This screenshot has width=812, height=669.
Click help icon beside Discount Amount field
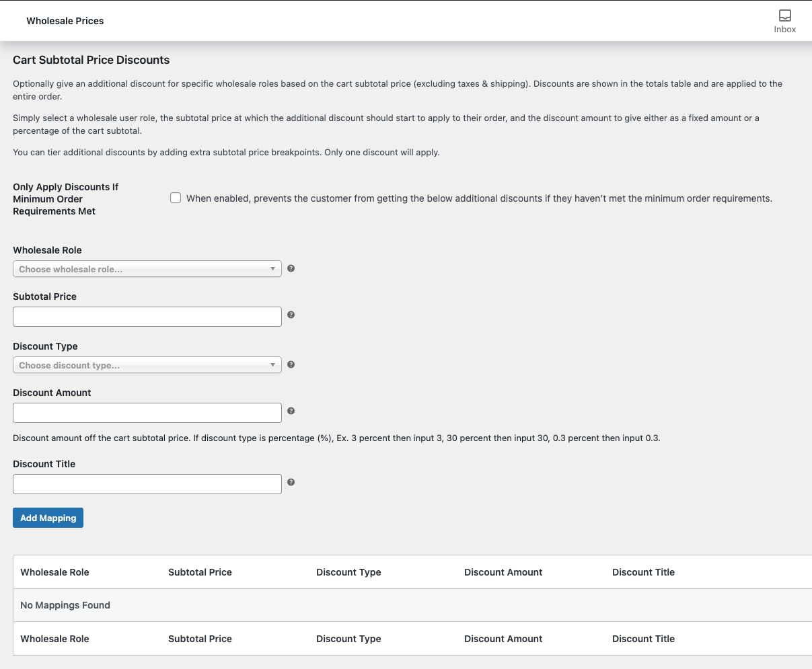291,411
